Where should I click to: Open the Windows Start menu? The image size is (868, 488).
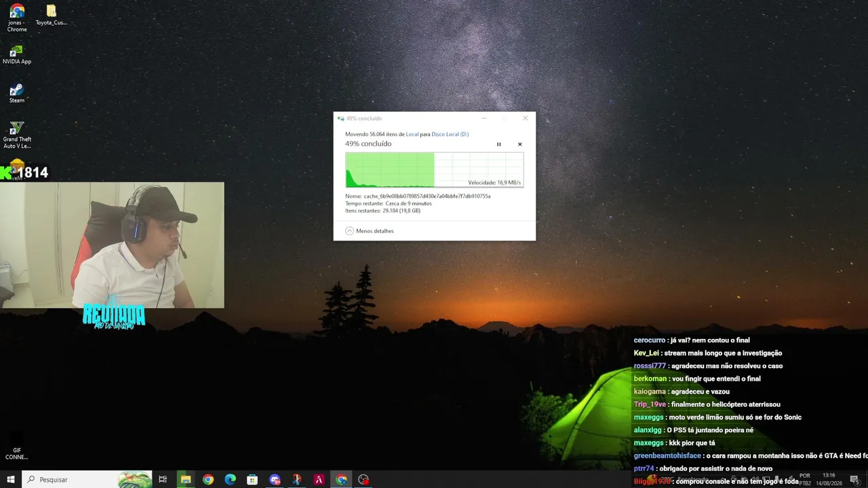tap(11, 479)
